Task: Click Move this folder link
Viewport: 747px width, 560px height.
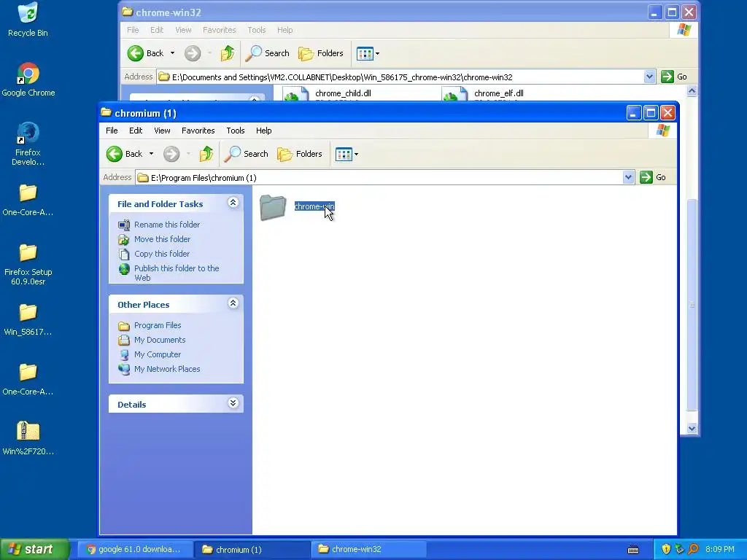Action: (162, 239)
